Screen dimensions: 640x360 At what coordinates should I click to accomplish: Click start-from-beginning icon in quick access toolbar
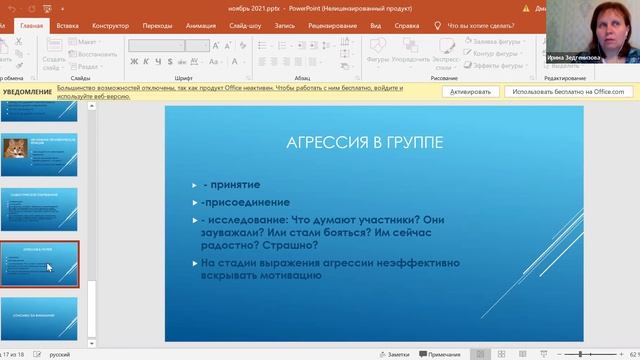click(47, 9)
